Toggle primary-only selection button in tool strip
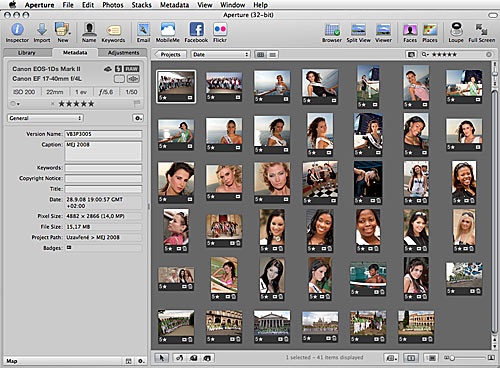 (411, 358)
